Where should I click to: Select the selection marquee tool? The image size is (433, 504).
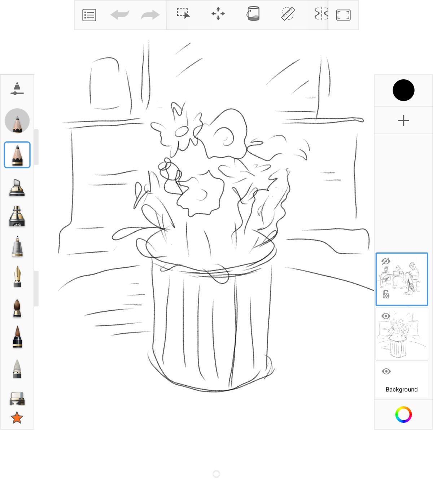(x=183, y=14)
